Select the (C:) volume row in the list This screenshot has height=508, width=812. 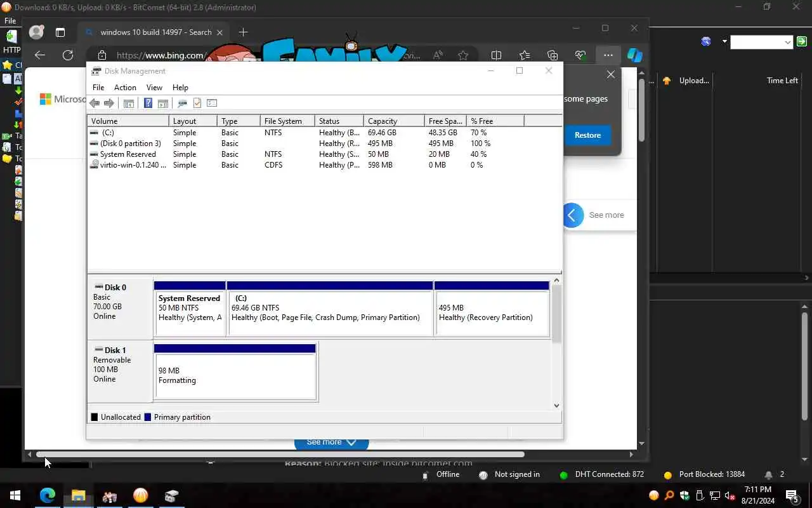click(324, 133)
